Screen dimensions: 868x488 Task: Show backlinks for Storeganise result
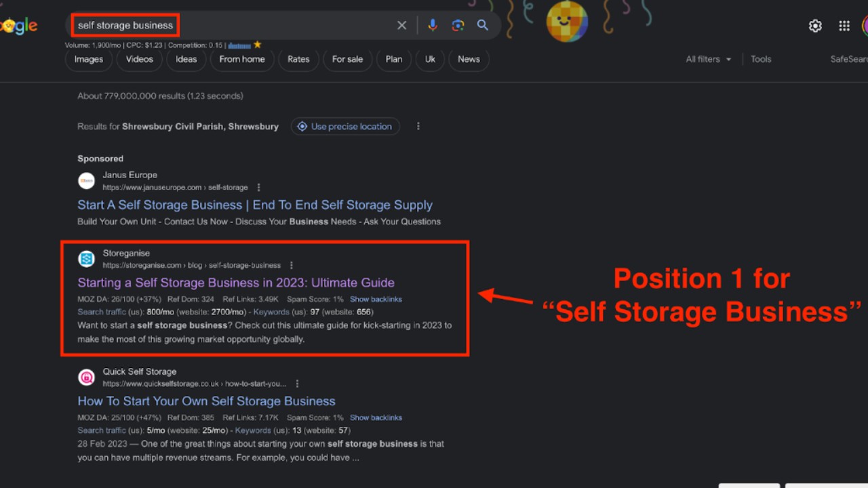pyautogui.click(x=376, y=299)
